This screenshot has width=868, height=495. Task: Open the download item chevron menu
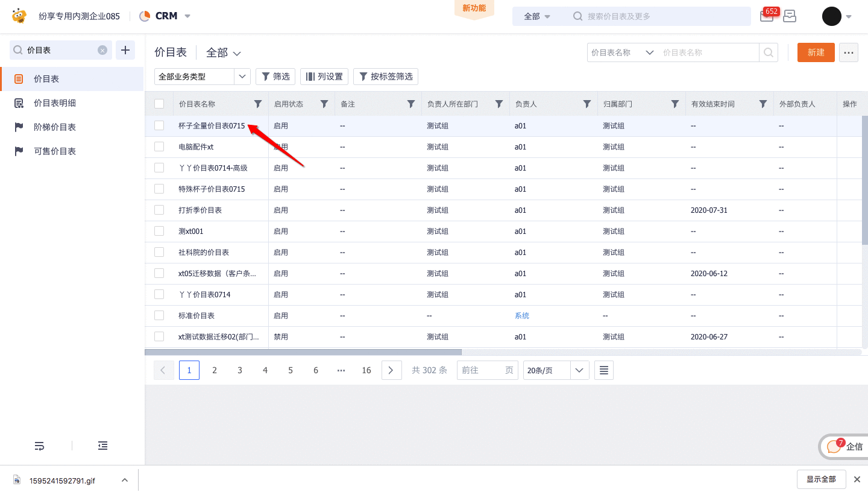click(125, 480)
